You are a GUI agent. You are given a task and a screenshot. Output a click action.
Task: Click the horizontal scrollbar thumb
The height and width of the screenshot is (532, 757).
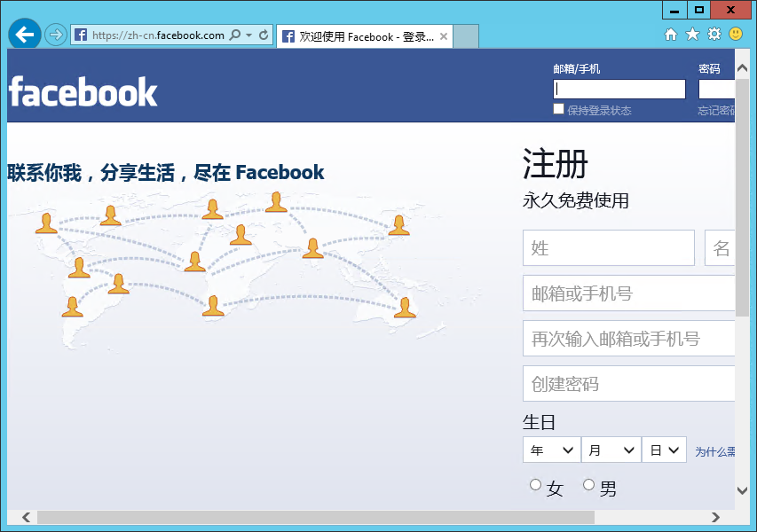[316, 518]
